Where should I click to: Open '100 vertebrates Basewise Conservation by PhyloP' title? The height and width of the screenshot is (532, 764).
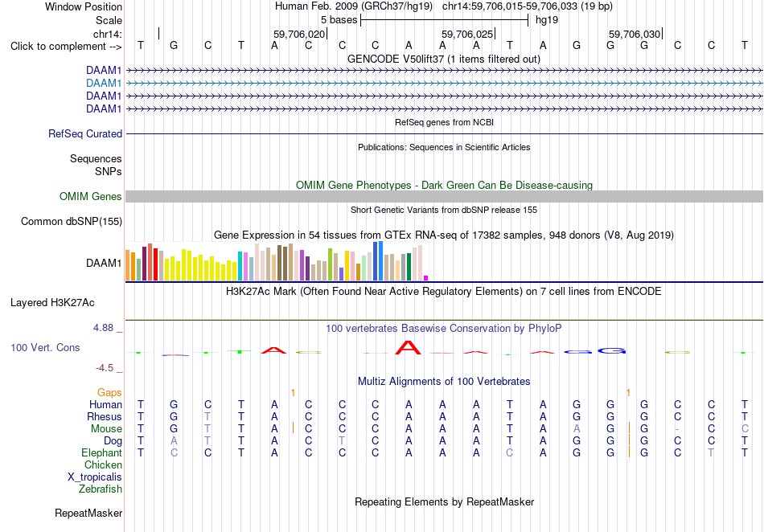[444, 329]
